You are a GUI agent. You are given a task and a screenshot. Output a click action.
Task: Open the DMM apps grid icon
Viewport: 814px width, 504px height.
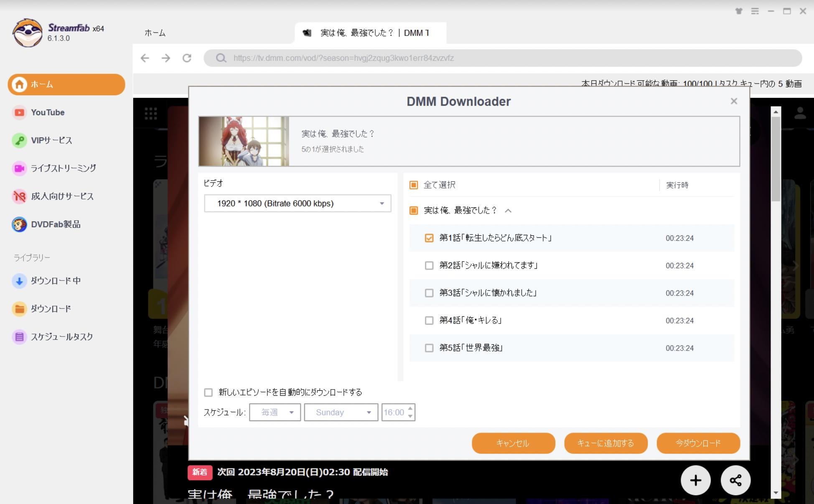point(150,113)
